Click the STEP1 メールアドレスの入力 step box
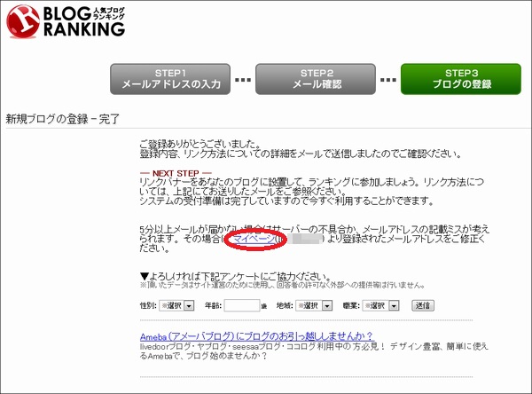 tap(170, 79)
